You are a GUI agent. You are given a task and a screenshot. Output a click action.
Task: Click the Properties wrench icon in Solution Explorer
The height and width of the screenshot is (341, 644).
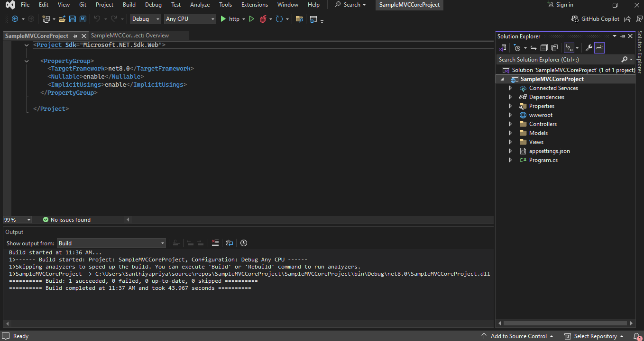pos(589,48)
